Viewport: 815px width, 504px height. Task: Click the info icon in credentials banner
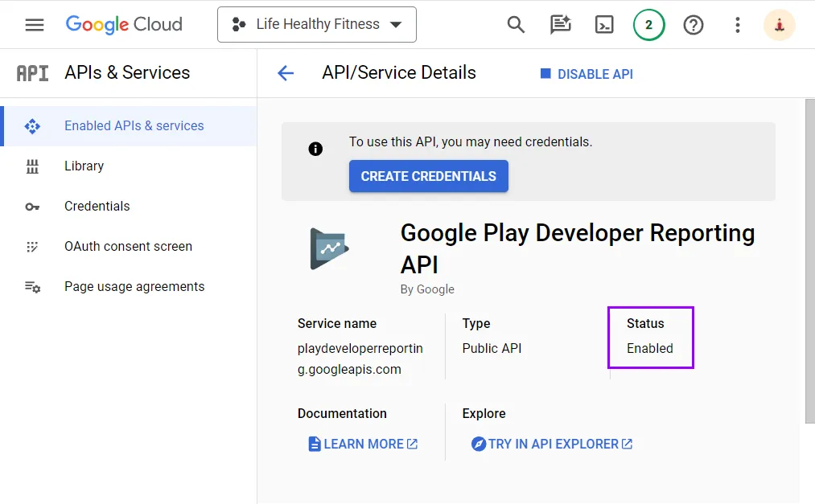point(315,149)
